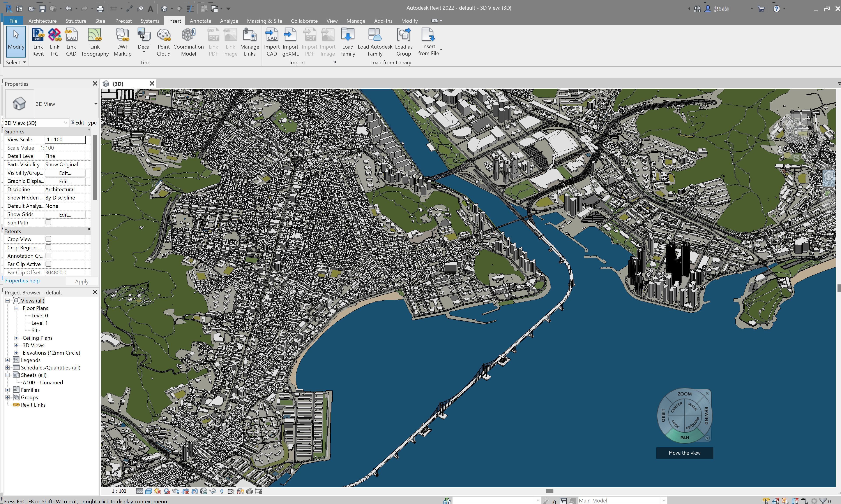Click the Properties help link
This screenshot has width=841, height=504.
[x=22, y=280]
